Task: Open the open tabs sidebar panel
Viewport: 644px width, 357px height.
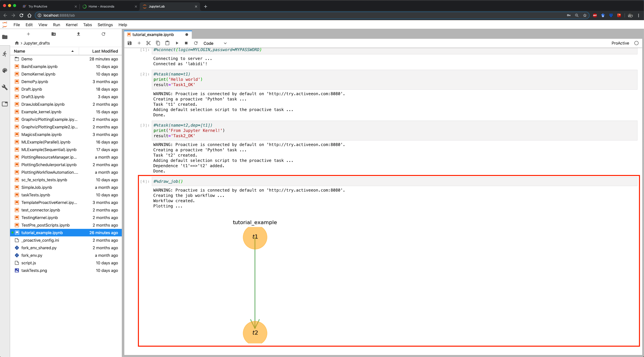Action: pos(5,104)
